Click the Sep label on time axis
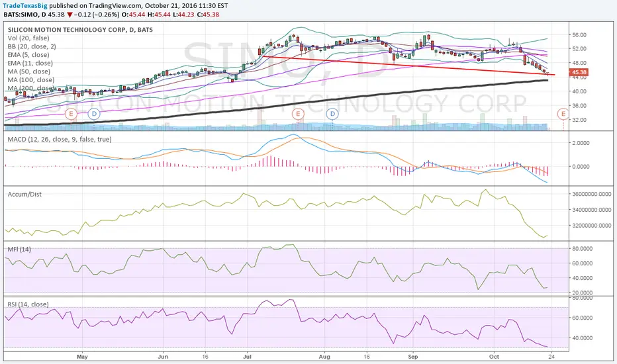This screenshot has height=364, width=617. 413,357
